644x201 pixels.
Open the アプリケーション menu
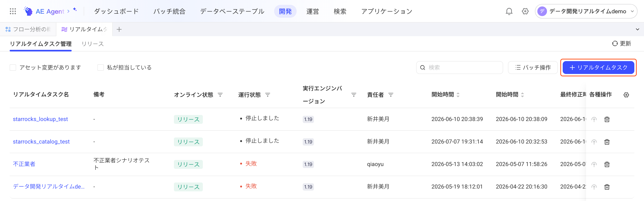386,11
